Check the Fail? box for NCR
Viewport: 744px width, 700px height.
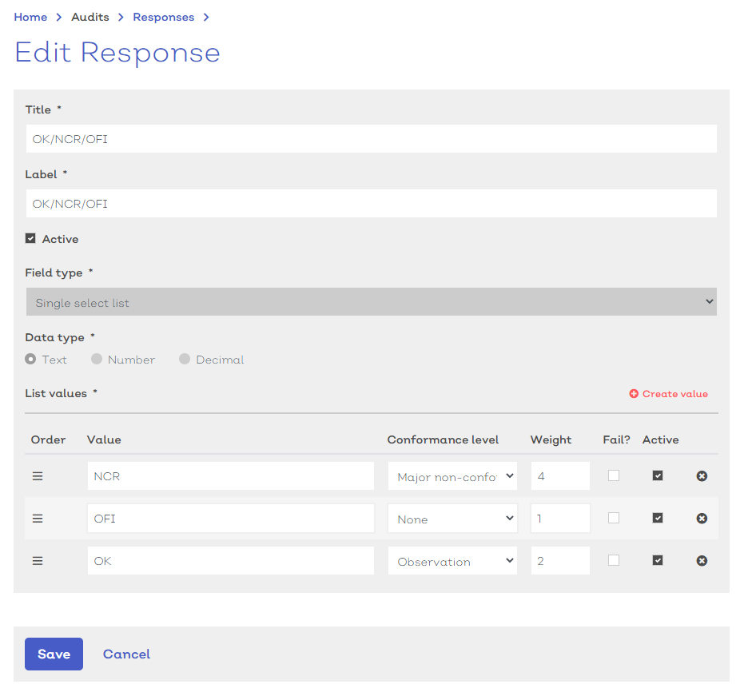tap(614, 475)
